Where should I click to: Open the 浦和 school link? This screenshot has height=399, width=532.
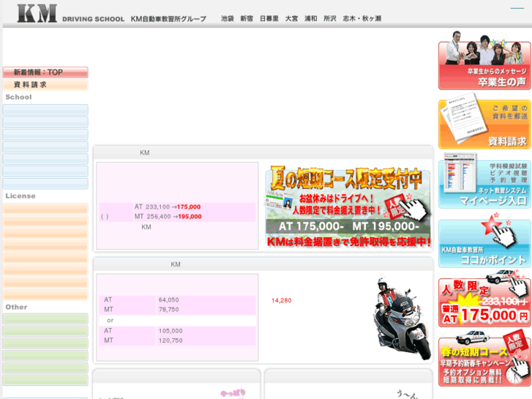pyautogui.click(x=311, y=19)
